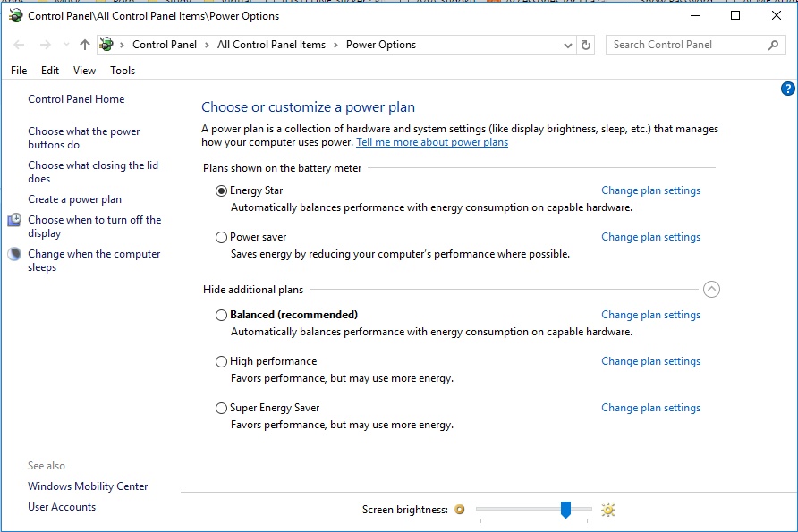The width and height of the screenshot is (798, 532).
Task: Open Tell me more about power plans
Action: tap(432, 142)
